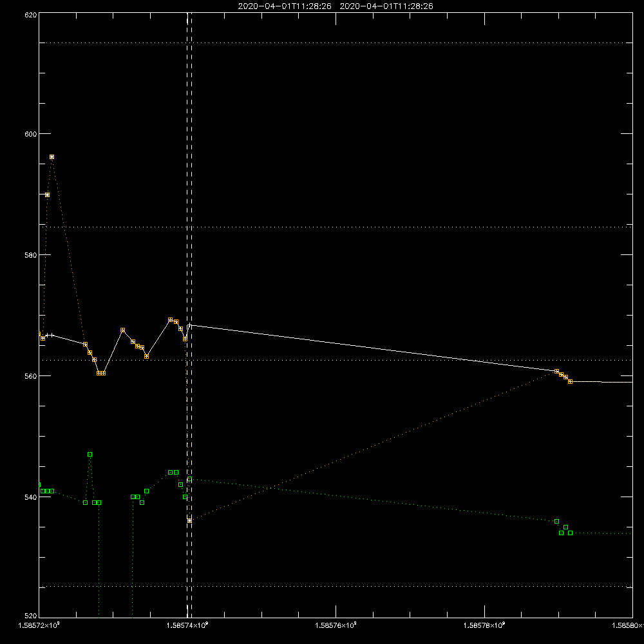Click the x-axis label 1.58572×10⁹
The image size is (644, 644).
click(x=39, y=625)
